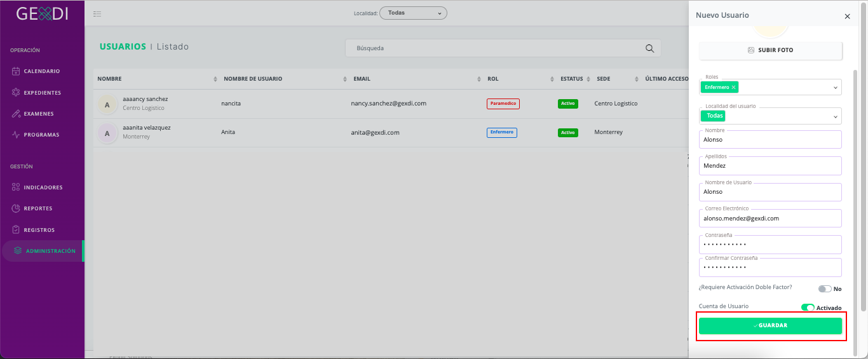Sort by Nombre column arrow
Viewport: 868px width, 359px height.
tap(215, 79)
